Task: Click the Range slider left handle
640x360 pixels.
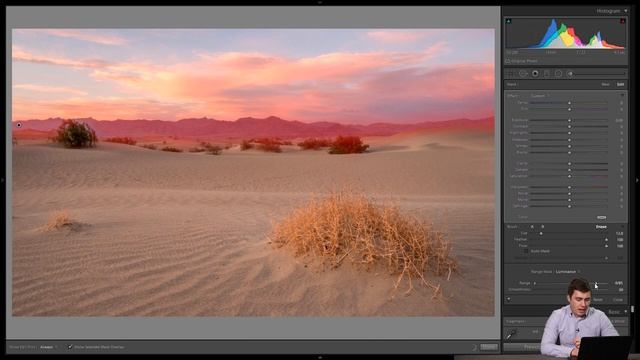Action: click(535, 283)
